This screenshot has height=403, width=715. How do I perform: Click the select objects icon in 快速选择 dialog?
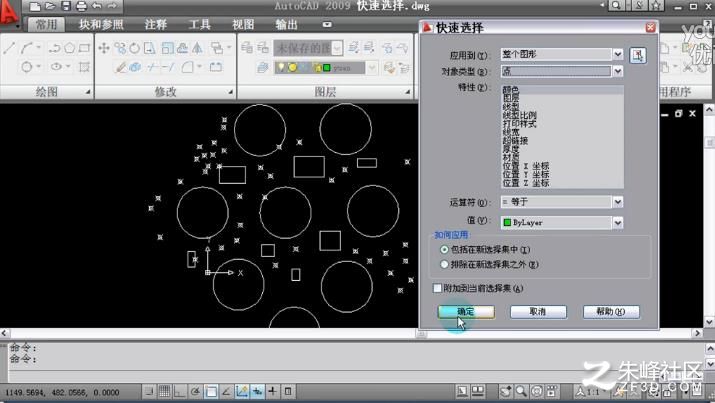click(637, 55)
